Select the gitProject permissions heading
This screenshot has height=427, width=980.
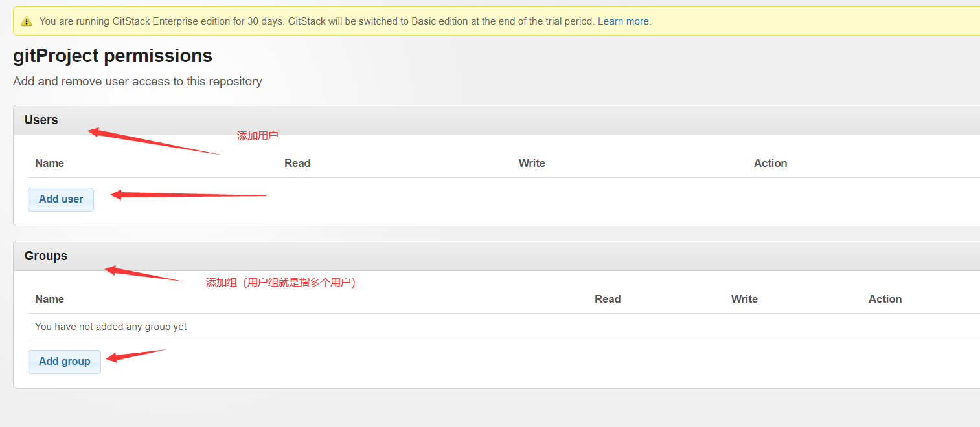coord(113,56)
